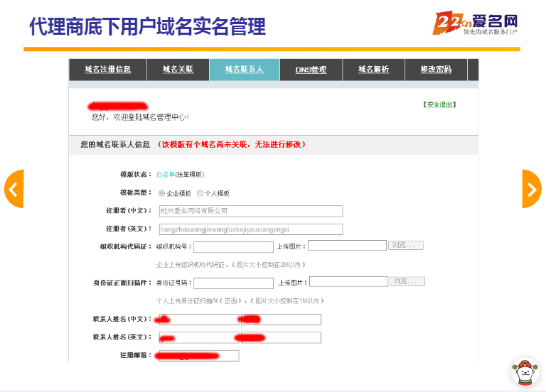Click the right orange next-slide arrow
This screenshot has width=546, height=392.
532,189
